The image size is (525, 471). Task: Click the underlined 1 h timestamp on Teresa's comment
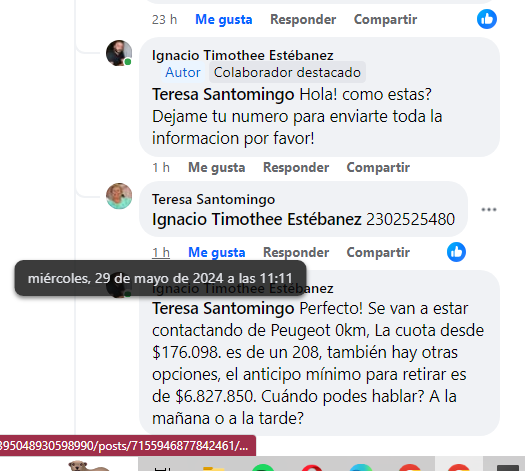(x=161, y=252)
